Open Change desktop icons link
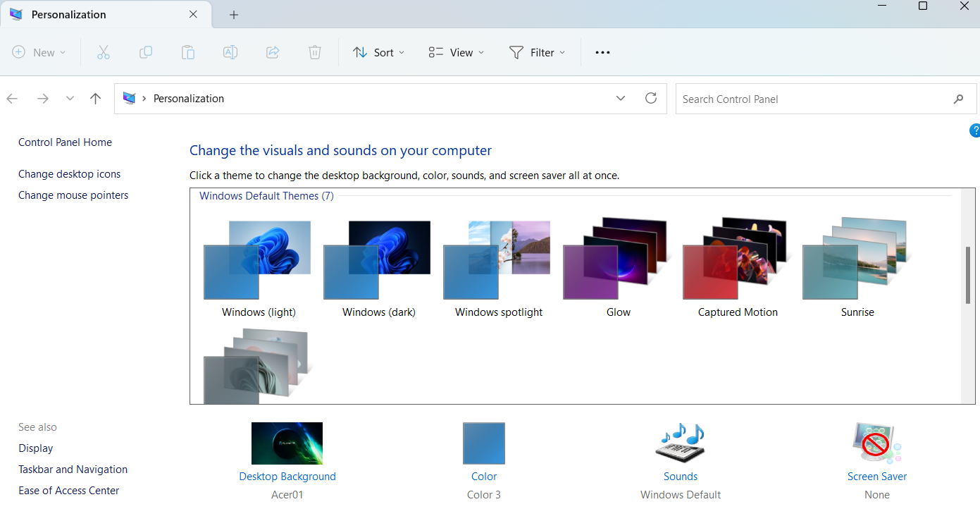The width and height of the screenshot is (980, 509). [69, 174]
